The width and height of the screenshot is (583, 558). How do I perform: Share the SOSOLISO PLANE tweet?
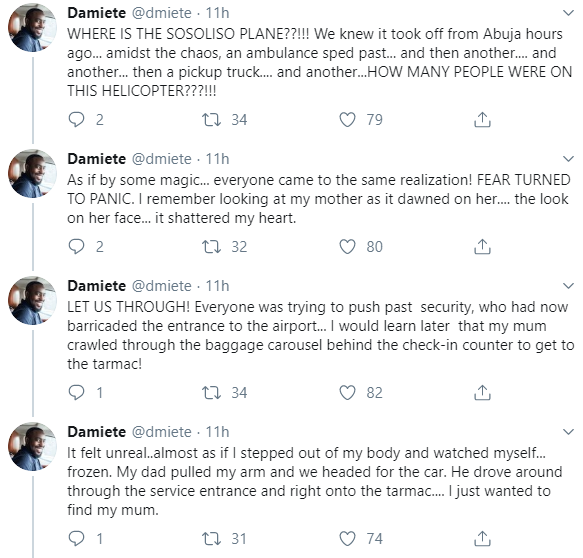coord(482,120)
